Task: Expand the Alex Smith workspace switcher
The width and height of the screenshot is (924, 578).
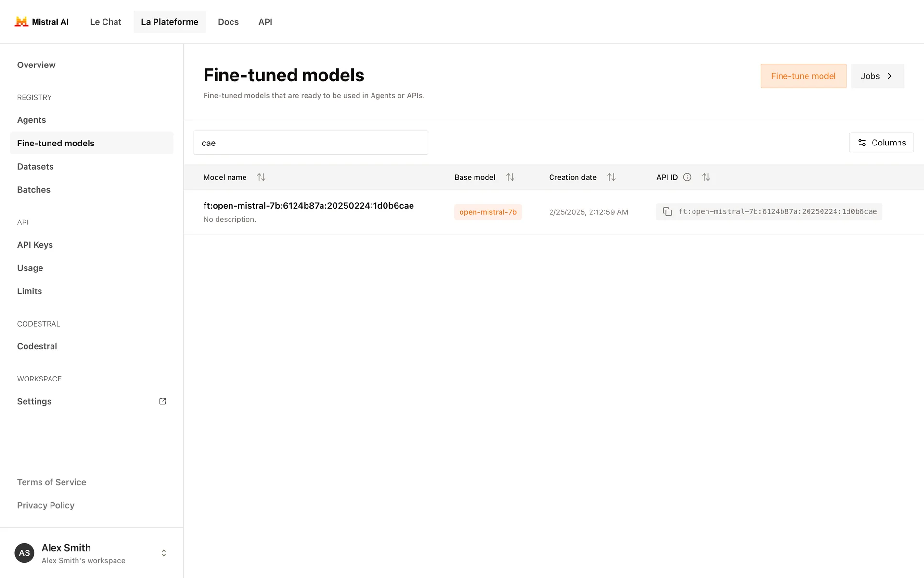Action: [164, 553]
